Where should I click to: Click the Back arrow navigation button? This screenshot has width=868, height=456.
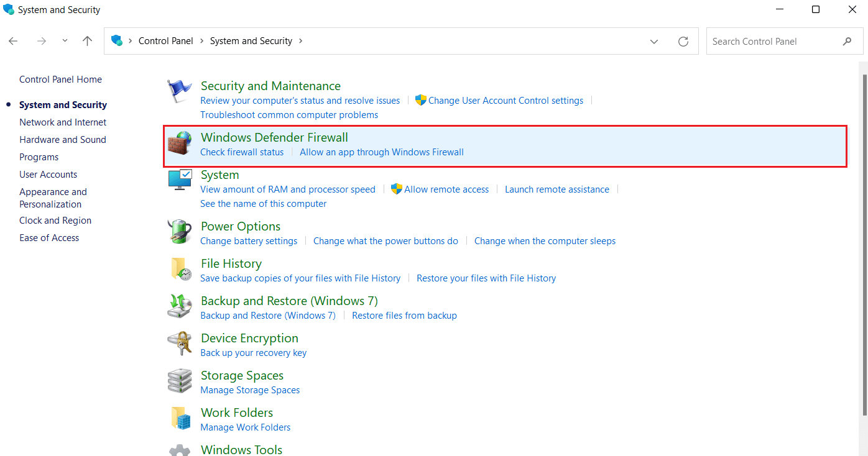click(x=13, y=41)
